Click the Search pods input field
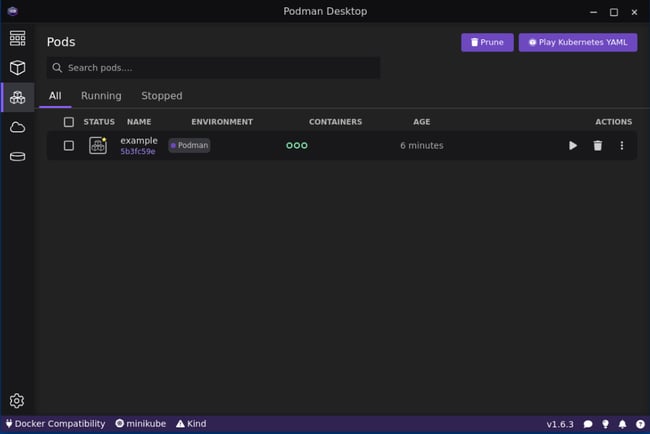Image resolution: width=650 pixels, height=434 pixels. coord(213,68)
